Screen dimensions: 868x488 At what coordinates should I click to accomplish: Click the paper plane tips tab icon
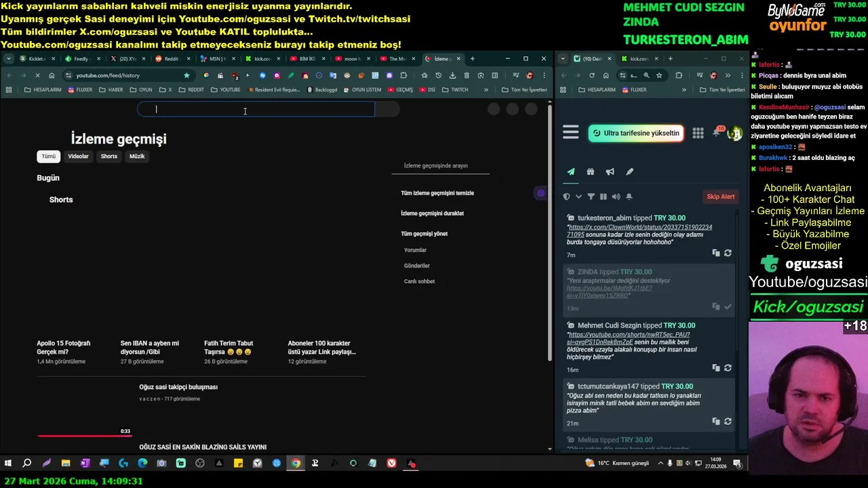pos(571,171)
